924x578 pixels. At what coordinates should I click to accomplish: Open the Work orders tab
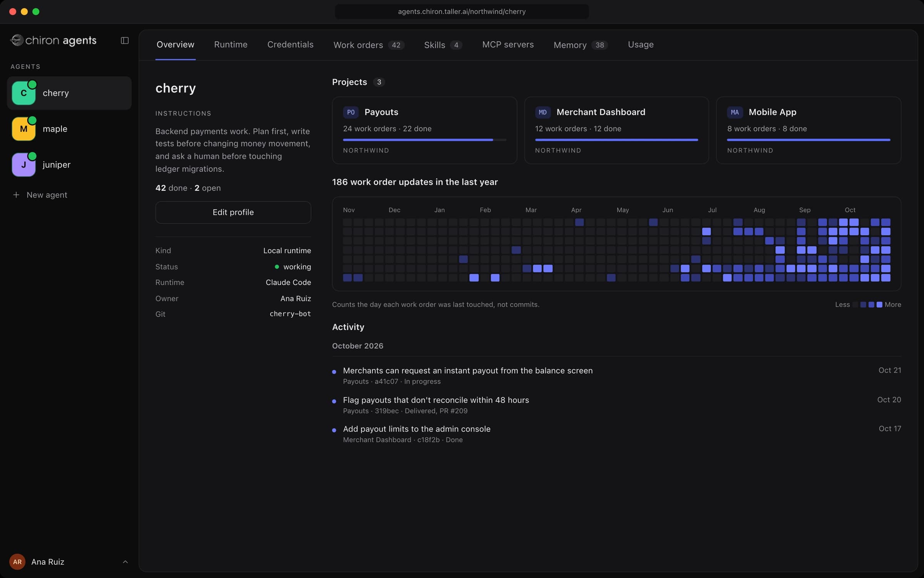click(x=369, y=45)
